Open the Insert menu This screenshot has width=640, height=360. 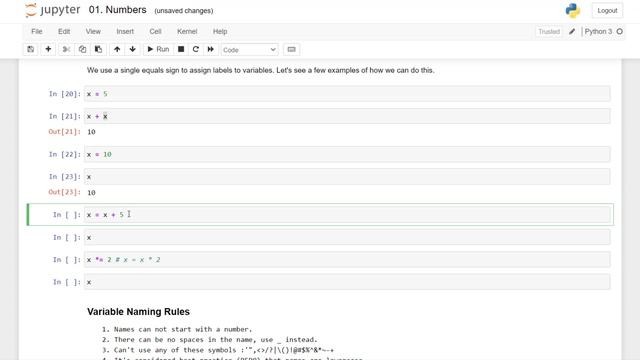tap(125, 31)
